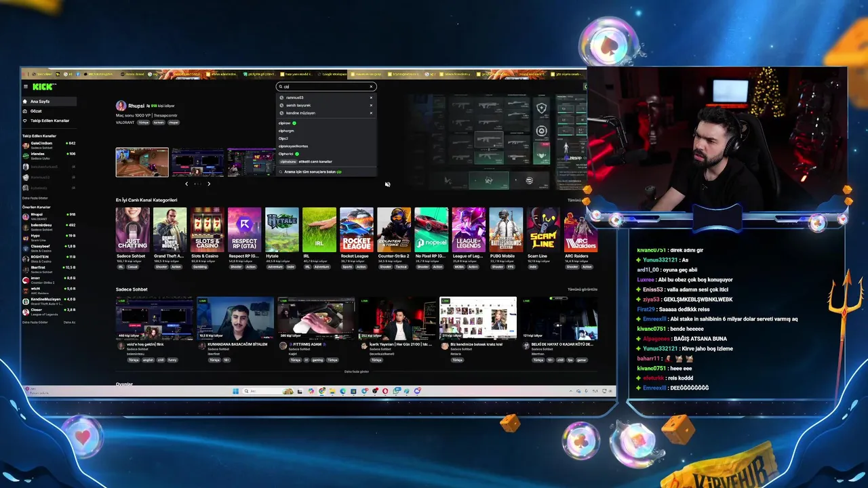Viewport: 868px width, 488px height.
Task: Open Hype recommended channel
Action: coord(49,237)
